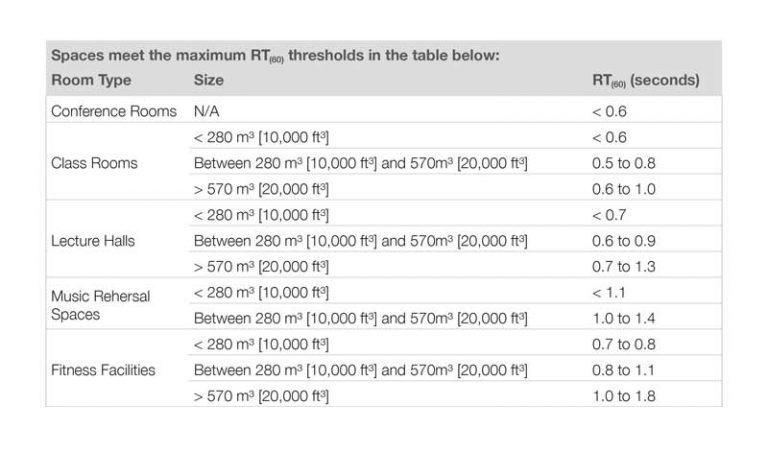
Task: Click the RT(60) (seconds) column header
Action: [x=646, y=80]
